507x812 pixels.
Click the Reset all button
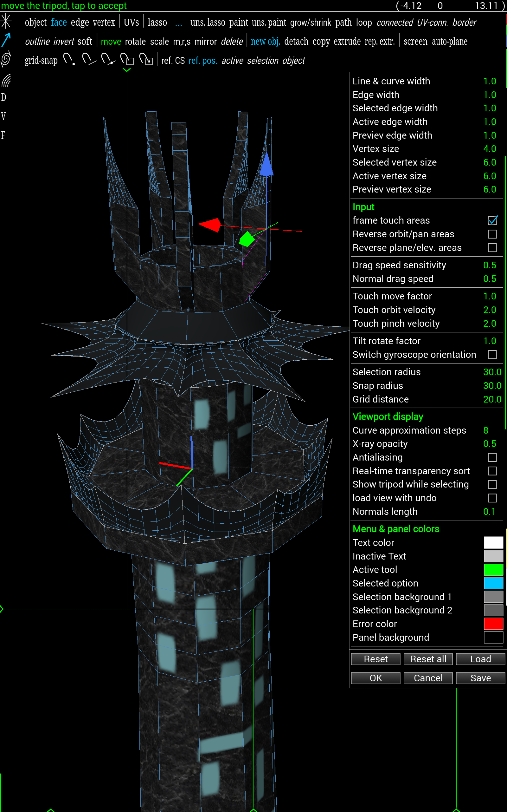pos(428,659)
